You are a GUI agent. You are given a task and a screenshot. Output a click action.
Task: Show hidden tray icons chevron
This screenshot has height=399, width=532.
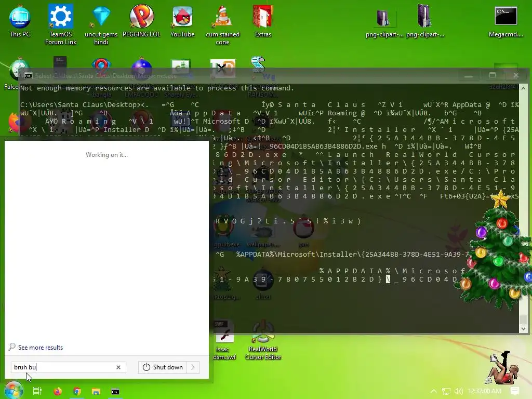tap(434, 391)
